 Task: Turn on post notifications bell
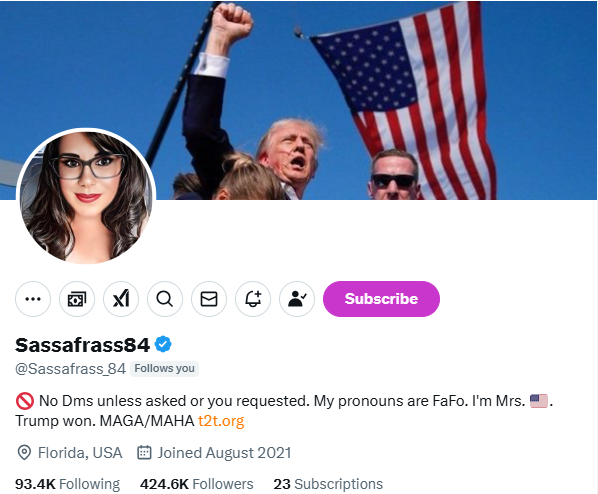tap(253, 299)
